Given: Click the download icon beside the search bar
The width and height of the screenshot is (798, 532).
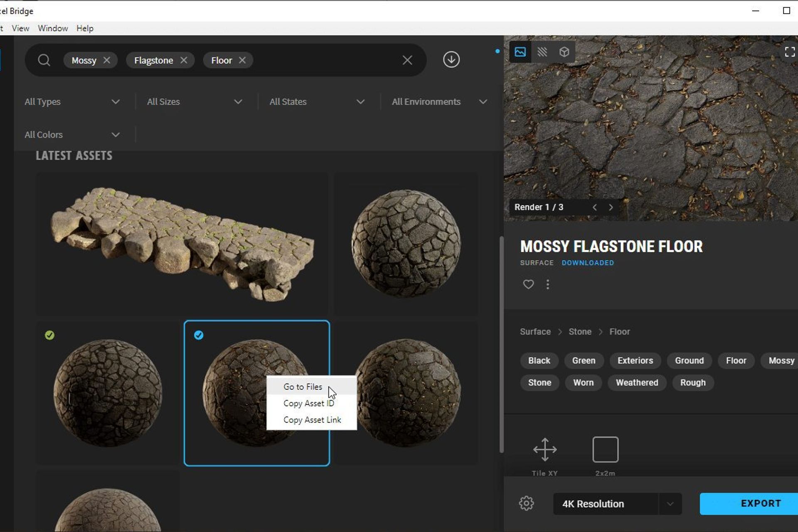Looking at the screenshot, I should coord(451,59).
